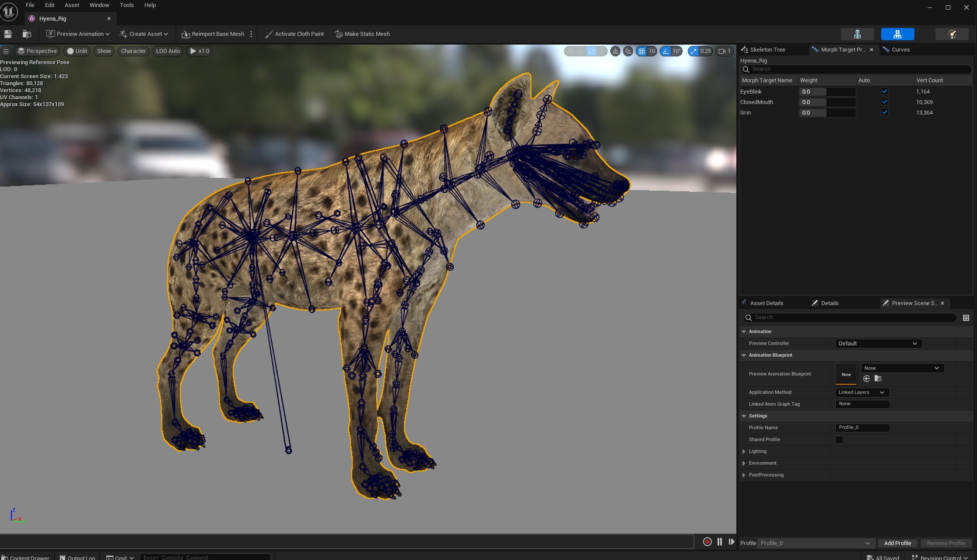
Task: Click the Add Profile button
Action: click(x=897, y=543)
